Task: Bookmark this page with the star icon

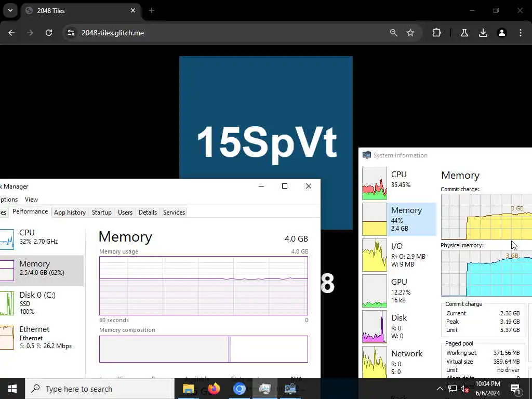Action: [x=410, y=33]
